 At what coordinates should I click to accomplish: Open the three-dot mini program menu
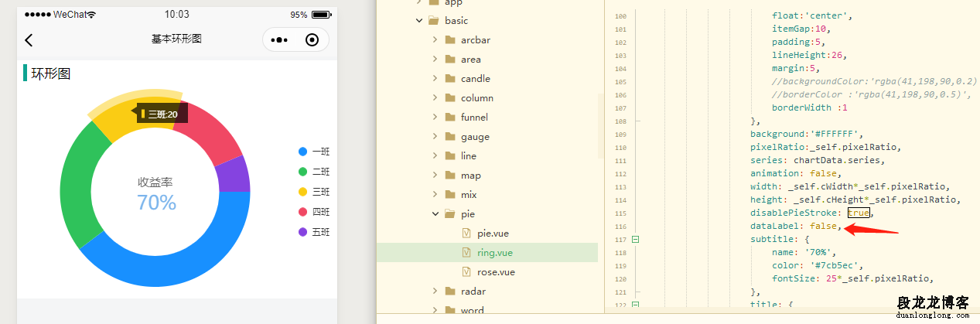(x=279, y=40)
